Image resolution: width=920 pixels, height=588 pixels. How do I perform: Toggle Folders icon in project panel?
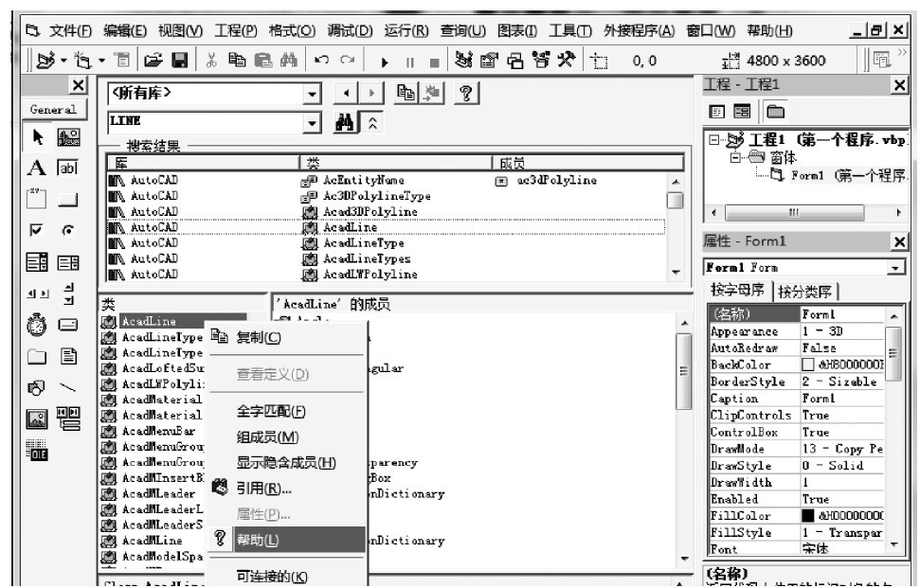[776, 111]
